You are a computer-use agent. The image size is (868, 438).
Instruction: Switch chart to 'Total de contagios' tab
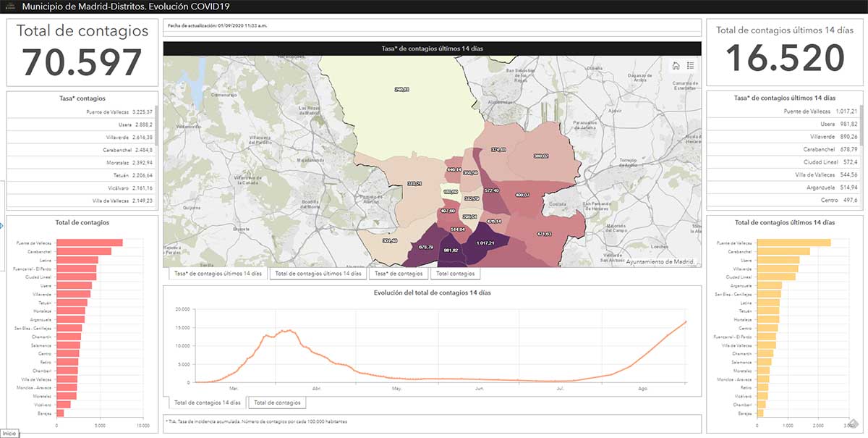277,403
